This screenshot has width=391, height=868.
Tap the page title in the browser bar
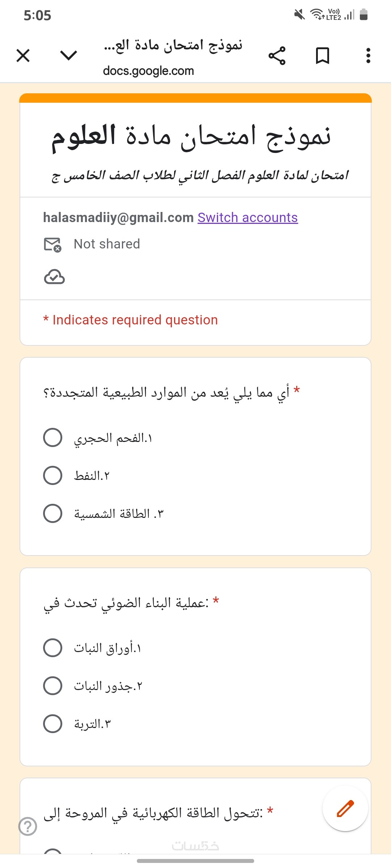[173, 46]
